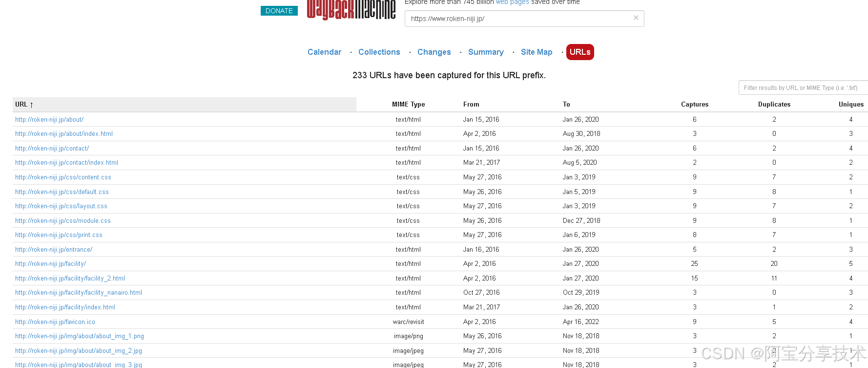868x368 pixels.
Task: Click the 'Aug 5, 2020' To date
Action: [x=579, y=162]
